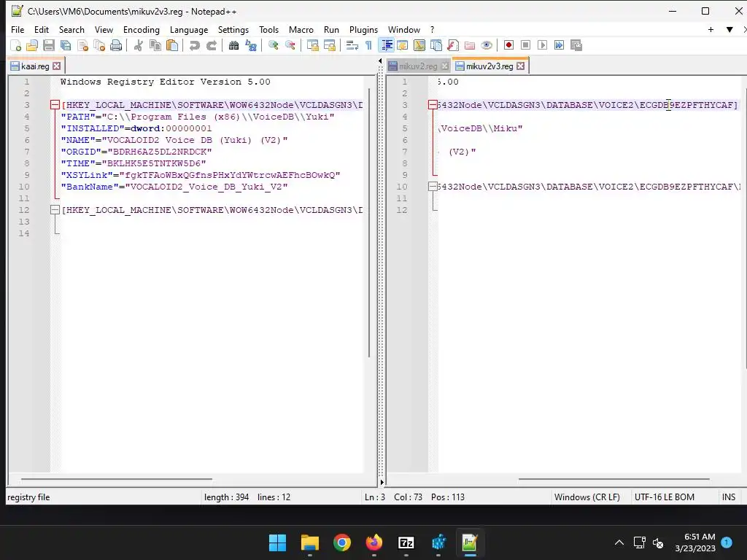Open Find with the binoculars icon
Image resolution: width=747 pixels, height=560 pixels.
click(x=233, y=45)
